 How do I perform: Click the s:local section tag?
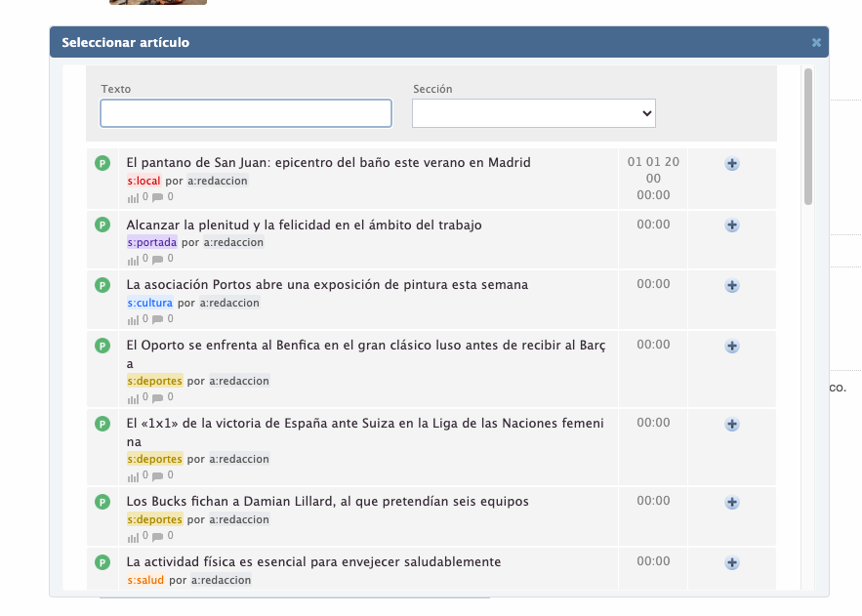click(144, 182)
